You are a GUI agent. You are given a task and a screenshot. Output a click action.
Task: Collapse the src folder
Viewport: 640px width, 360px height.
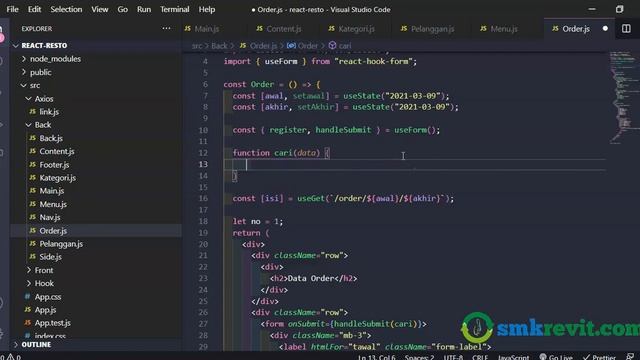35,85
